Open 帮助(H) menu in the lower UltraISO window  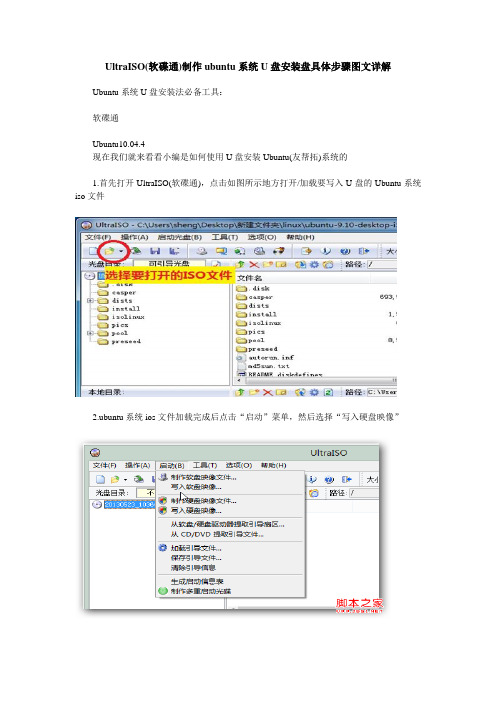(274, 466)
